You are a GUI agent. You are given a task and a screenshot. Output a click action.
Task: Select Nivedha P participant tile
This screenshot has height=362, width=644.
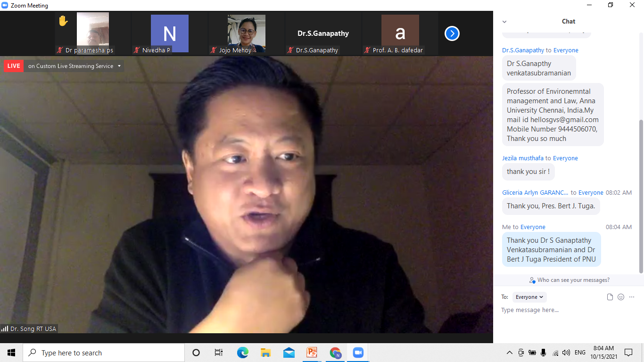coord(170,33)
